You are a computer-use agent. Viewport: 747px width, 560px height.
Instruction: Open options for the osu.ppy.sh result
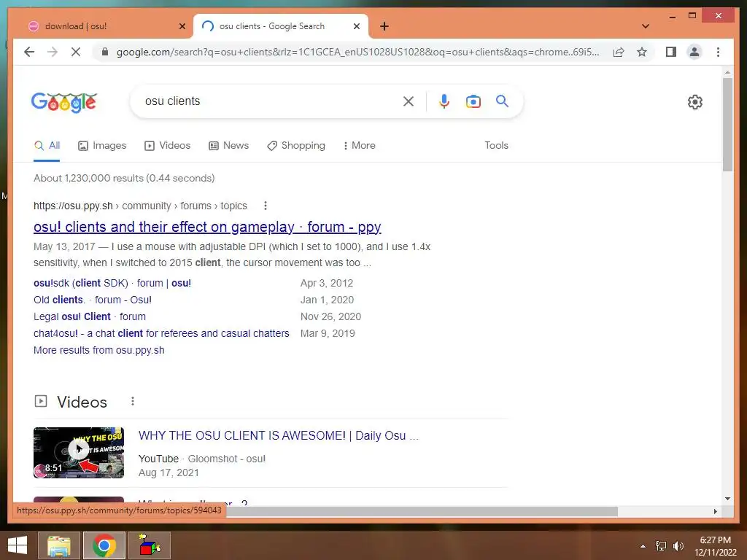(266, 206)
